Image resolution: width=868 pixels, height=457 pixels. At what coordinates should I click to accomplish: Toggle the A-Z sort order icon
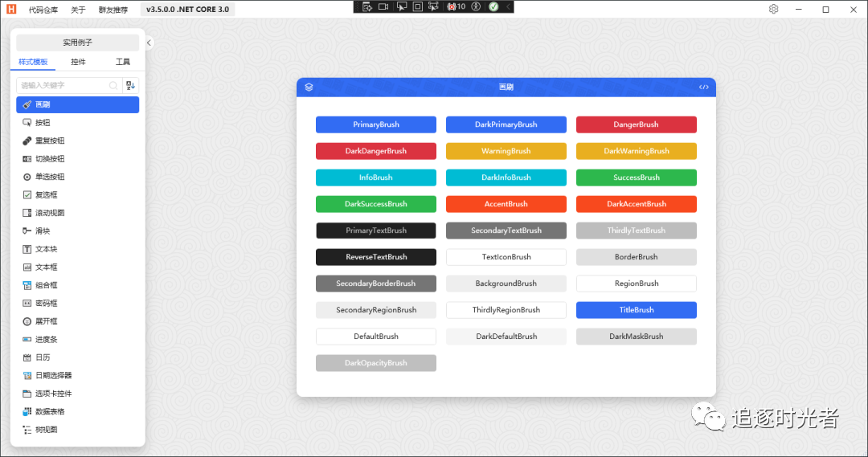[x=130, y=85]
